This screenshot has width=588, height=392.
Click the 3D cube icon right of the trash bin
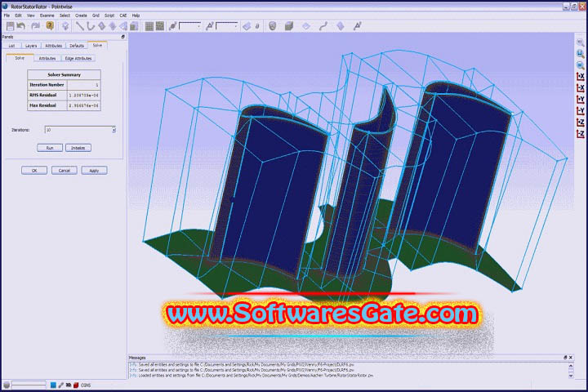[x=289, y=26]
